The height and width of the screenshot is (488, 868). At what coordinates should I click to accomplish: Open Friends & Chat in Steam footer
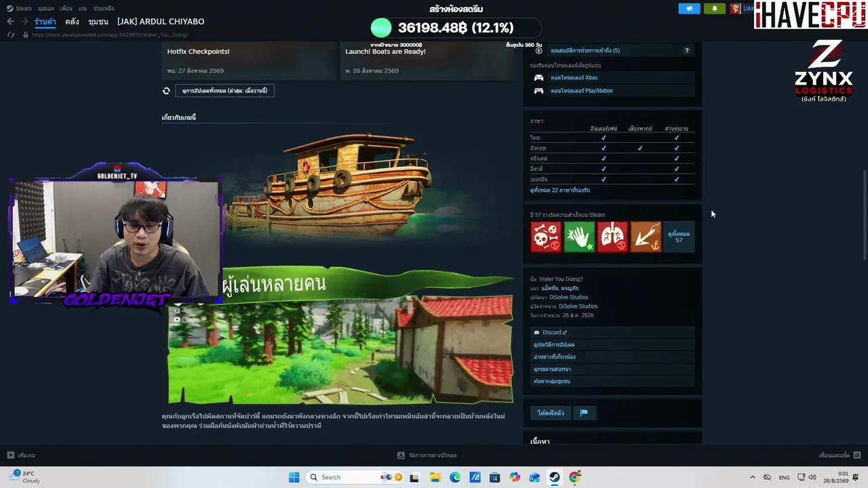click(x=840, y=455)
